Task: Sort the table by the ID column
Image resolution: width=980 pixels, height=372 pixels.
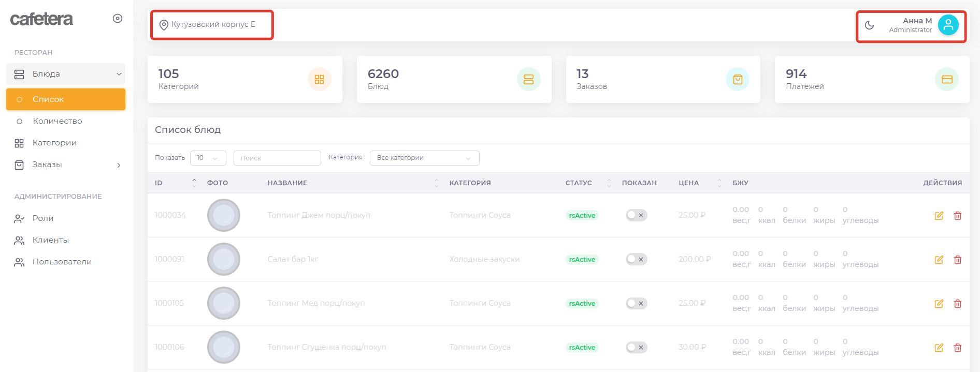Action: point(194,183)
